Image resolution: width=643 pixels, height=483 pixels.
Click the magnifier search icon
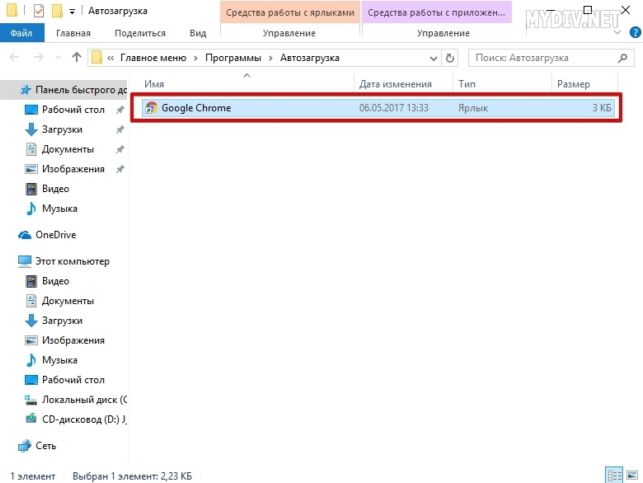pyautogui.click(x=623, y=58)
